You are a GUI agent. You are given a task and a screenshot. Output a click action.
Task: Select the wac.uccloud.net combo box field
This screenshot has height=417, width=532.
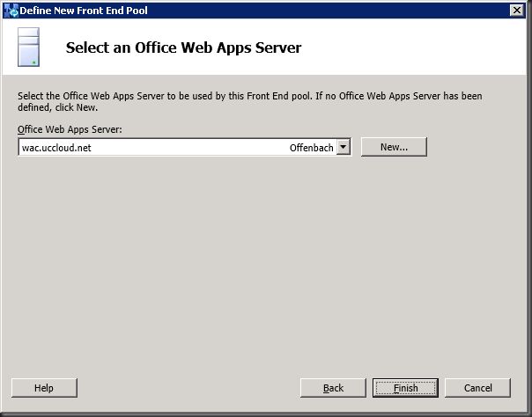[x=185, y=147]
